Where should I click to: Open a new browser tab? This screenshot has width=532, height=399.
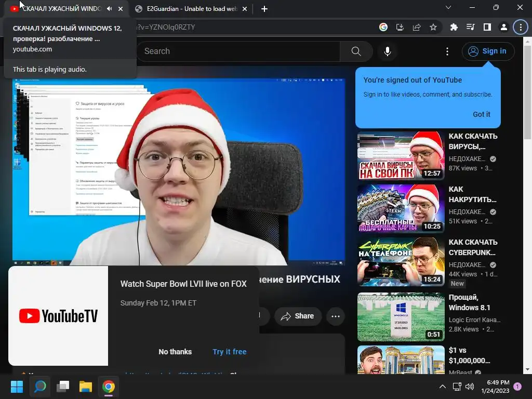tap(264, 9)
